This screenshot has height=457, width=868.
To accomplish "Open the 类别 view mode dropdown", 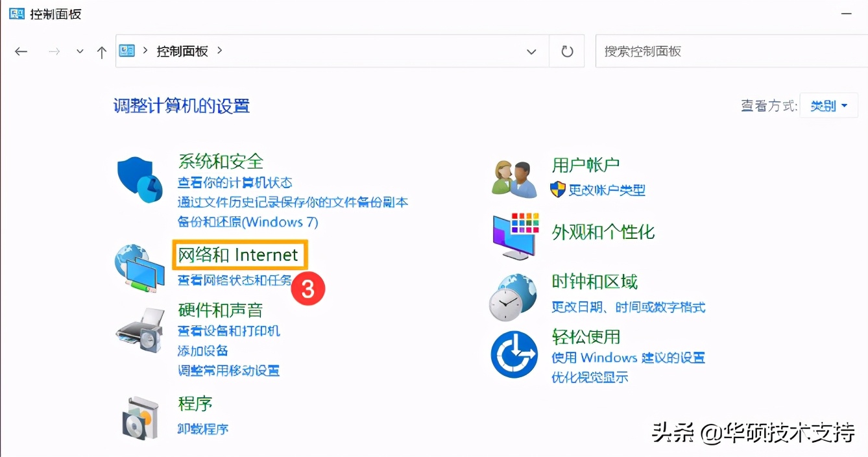I will (x=828, y=105).
